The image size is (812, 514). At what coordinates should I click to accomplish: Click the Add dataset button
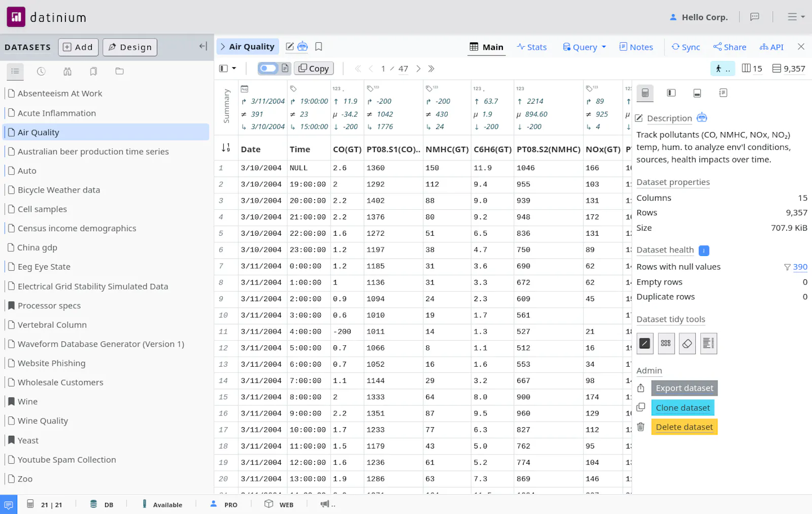click(78, 47)
